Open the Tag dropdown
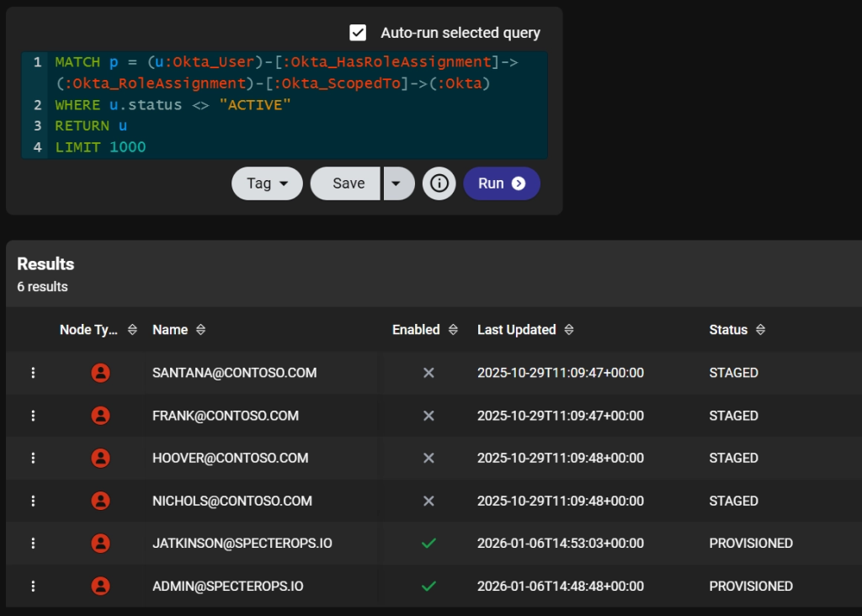Screen dimensions: 862x616 tap(267, 183)
